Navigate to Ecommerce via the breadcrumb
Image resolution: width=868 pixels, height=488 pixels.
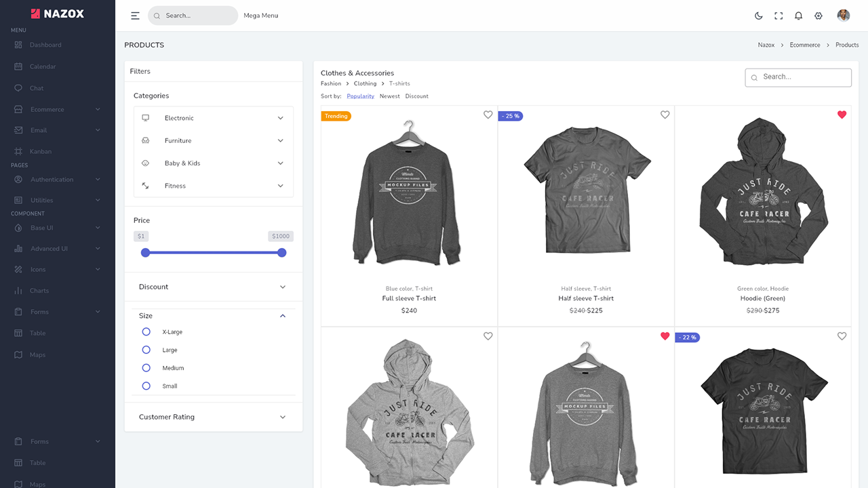pyautogui.click(x=804, y=45)
